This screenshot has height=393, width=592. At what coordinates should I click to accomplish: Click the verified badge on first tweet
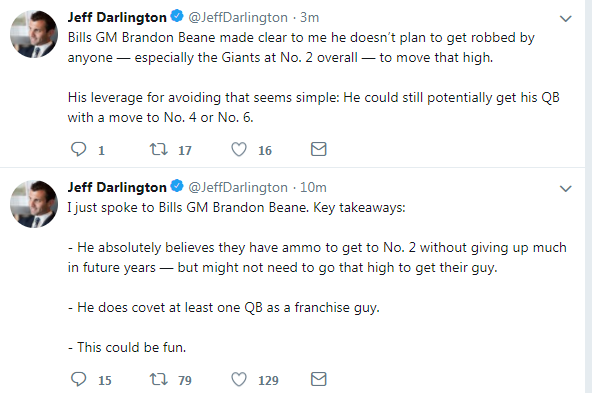(x=177, y=16)
